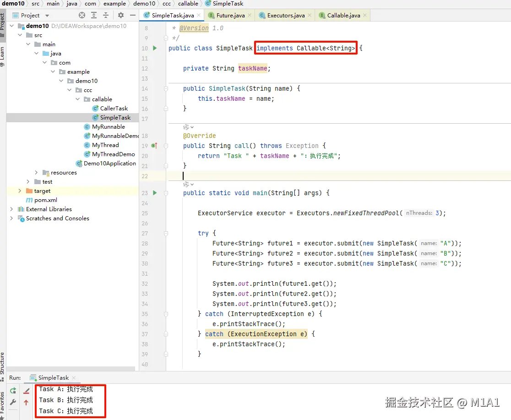The height and width of the screenshot is (420, 511).
Task: Place cursor on empty line 22
Action: click(x=339, y=176)
